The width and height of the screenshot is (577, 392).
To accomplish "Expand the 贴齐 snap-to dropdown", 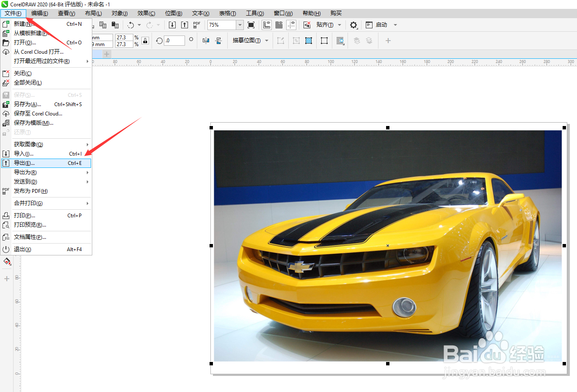I will 340,25.
